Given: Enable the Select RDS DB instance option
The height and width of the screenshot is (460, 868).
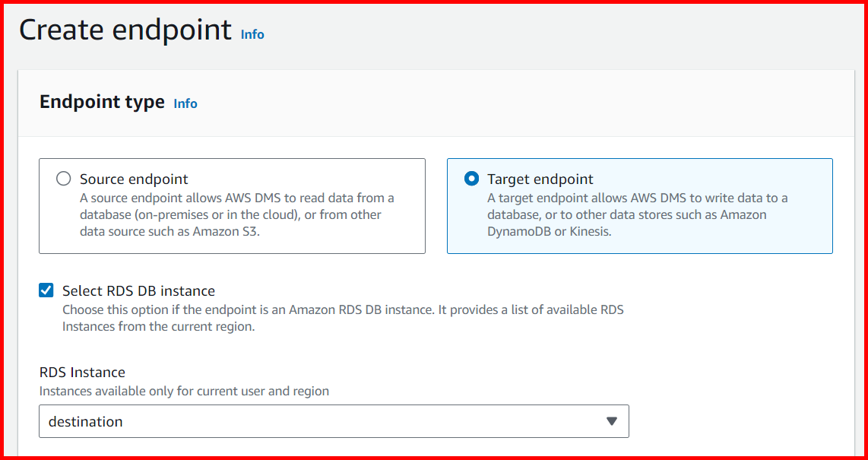Looking at the screenshot, I should (x=46, y=290).
